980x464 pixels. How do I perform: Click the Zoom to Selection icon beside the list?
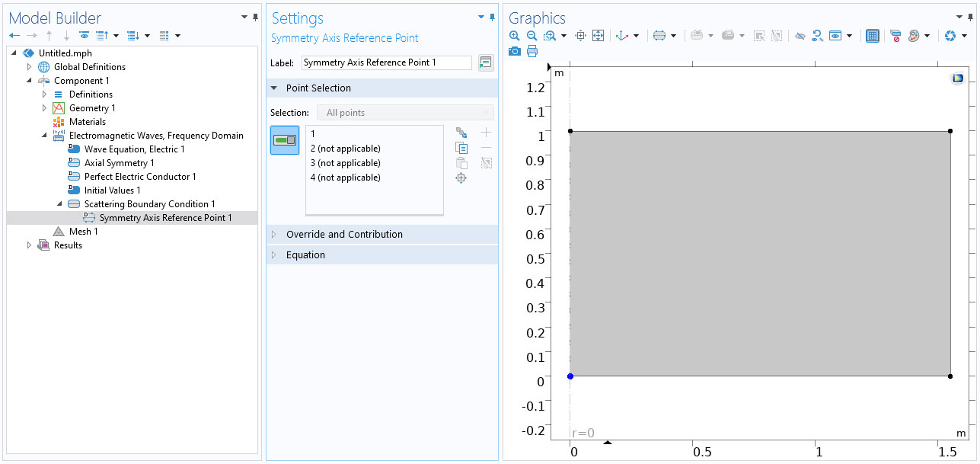[x=461, y=178]
